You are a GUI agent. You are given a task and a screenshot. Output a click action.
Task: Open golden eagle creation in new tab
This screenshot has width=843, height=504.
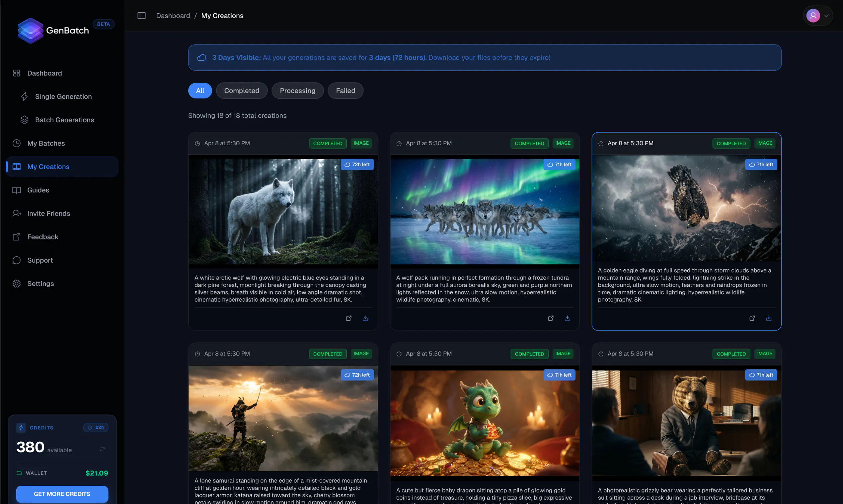(752, 318)
